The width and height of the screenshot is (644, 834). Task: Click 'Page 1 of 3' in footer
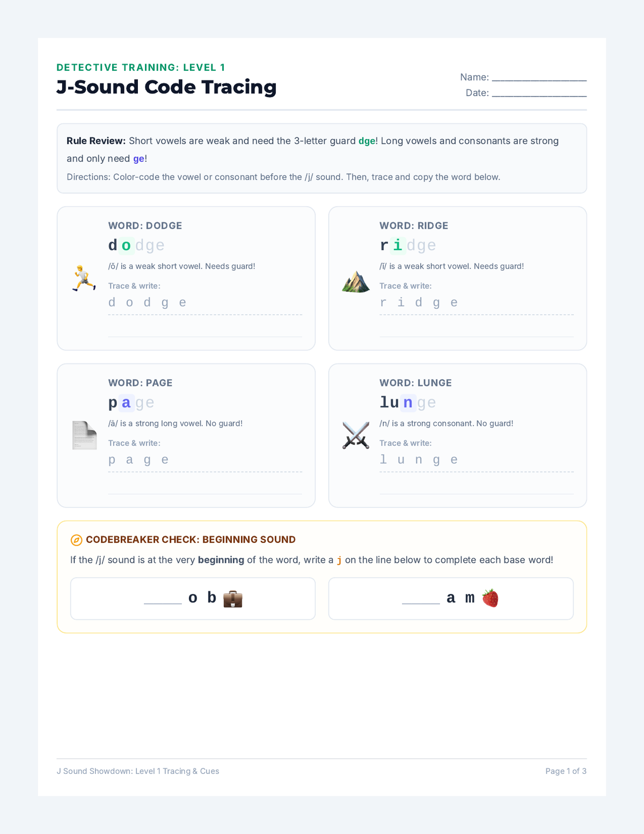pyautogui.click(x=566, y=771)
